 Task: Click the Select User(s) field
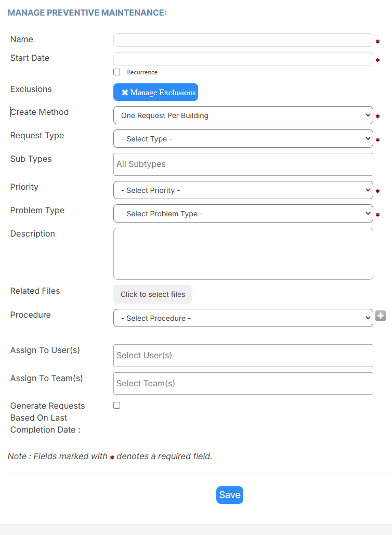(243, 356)
